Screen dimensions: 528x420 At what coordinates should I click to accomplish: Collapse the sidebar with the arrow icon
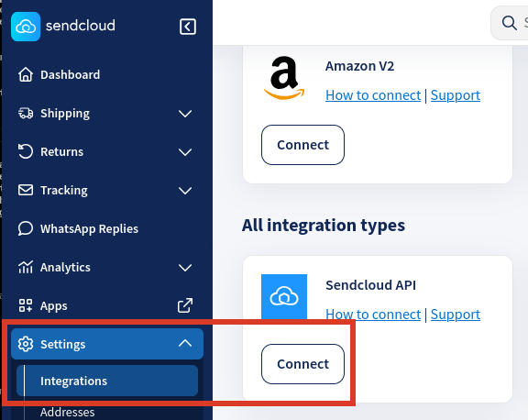pyautogui.click(x=188, y=27)
